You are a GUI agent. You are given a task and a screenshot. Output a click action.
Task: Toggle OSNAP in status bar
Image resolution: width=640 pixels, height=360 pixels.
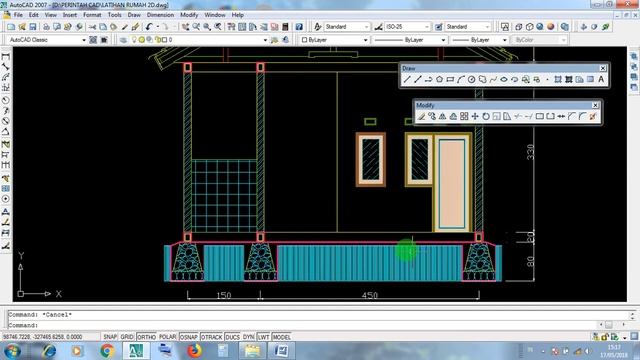coord(189,337)
